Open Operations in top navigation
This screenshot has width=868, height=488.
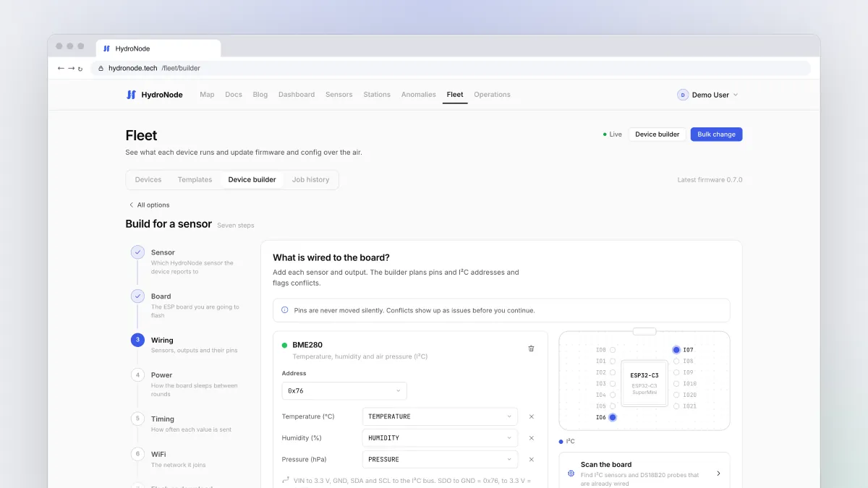click(492, 95)
